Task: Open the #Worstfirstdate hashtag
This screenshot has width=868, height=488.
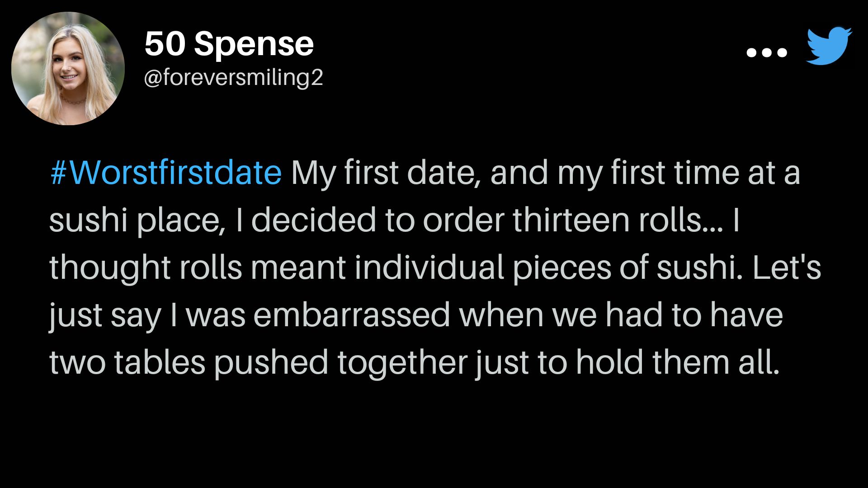Action: (x=166, y=173)
